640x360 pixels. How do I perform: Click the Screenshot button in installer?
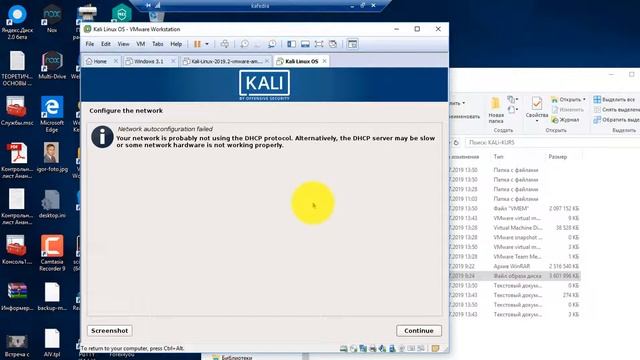click(x=109, y=331)
